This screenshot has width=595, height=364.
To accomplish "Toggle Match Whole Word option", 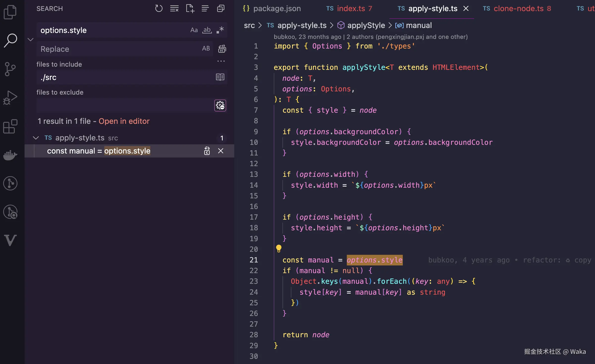I will (207, 30).
